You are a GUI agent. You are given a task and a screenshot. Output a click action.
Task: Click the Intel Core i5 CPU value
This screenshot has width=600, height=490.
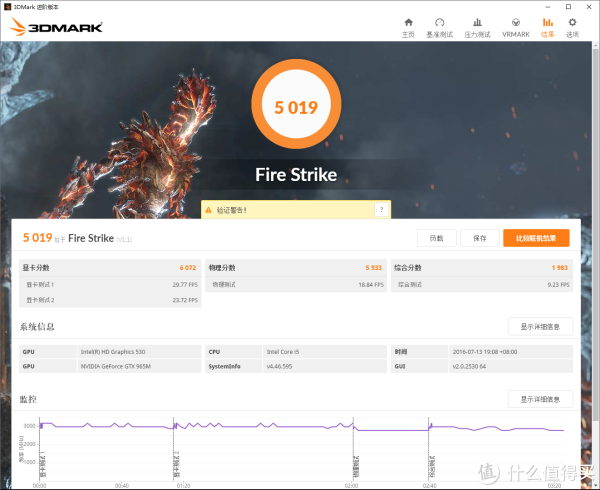[283, 352]
